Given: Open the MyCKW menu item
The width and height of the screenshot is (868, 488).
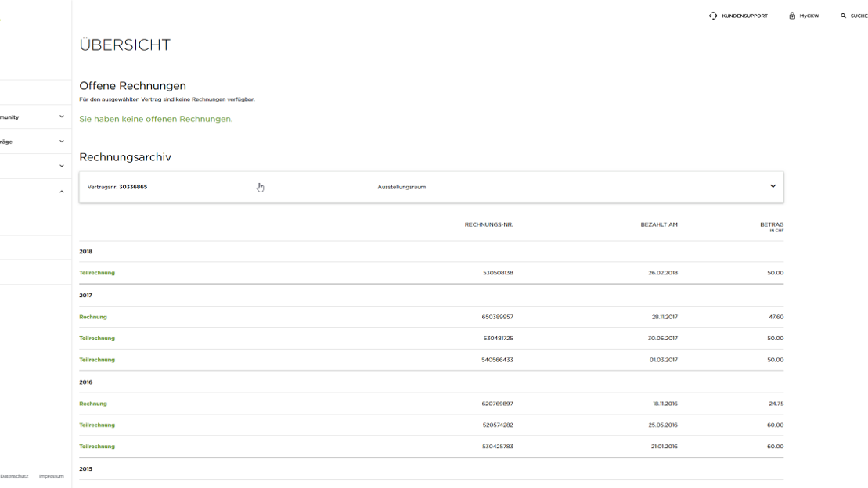Looking at the screenshot, I should point(809,16).
